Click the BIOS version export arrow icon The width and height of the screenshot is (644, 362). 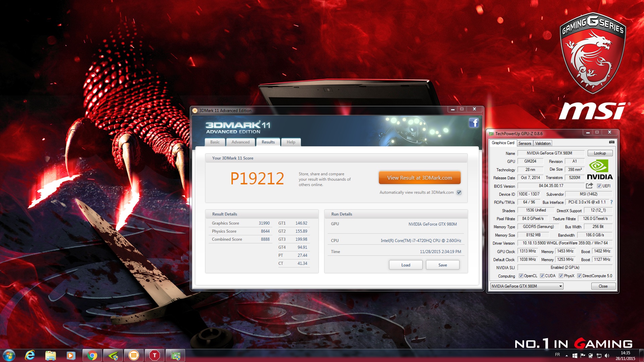[589, 186]
